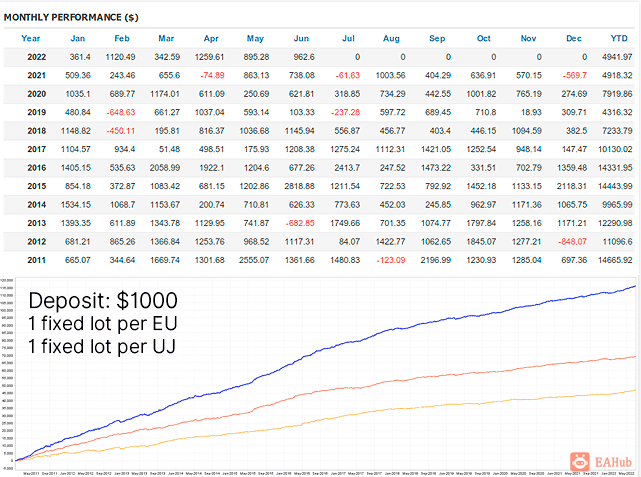This screenshot has height=477, width=641.
Task: Select the 2016 year row label
Action: [x=37, y=168]
